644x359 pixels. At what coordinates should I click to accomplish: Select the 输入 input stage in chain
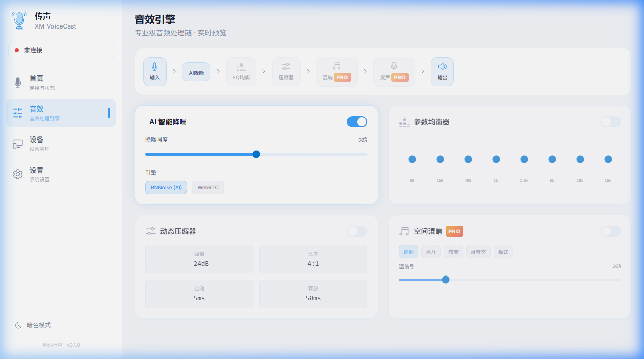click(x=155, y=71)
